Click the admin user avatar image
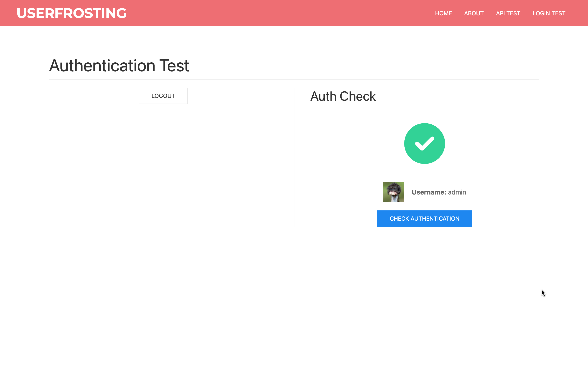This screenshot has height=367, width=588. coord(393,192)
